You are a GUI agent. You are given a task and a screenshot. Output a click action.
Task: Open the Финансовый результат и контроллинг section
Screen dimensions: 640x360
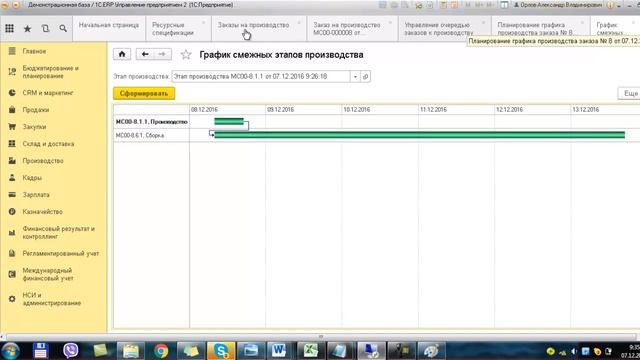click(58, 233)
